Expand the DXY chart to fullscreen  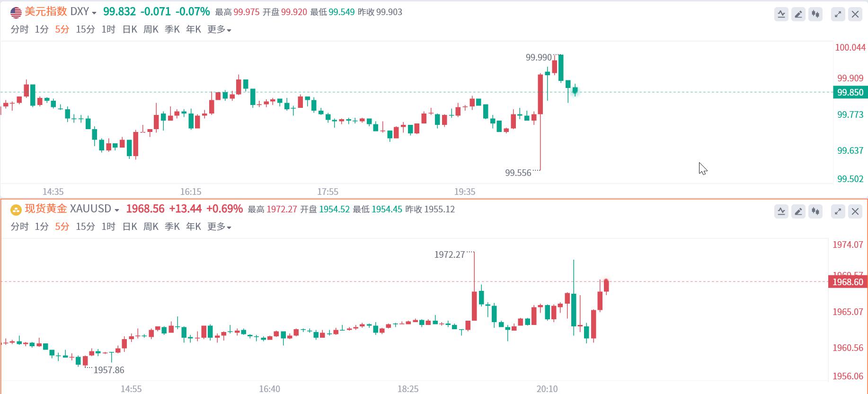tap(838, 14)
